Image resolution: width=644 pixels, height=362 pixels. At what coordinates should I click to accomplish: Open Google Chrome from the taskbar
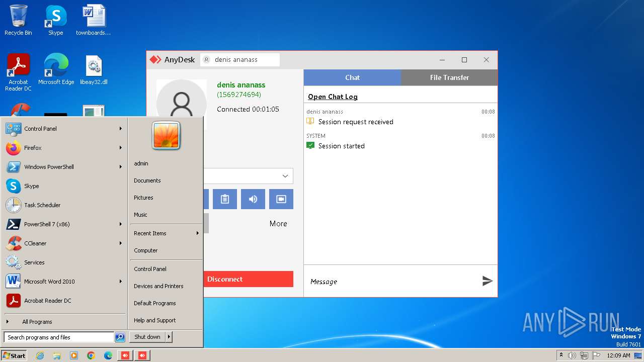91,355
